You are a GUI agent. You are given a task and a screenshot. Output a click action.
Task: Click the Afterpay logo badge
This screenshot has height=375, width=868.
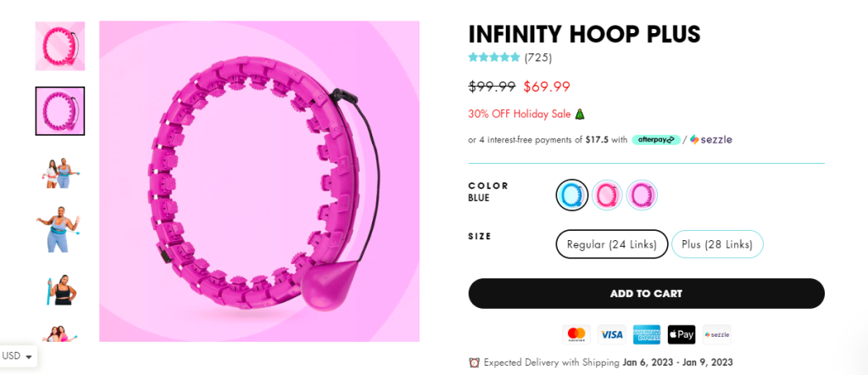tap(655, 139)
